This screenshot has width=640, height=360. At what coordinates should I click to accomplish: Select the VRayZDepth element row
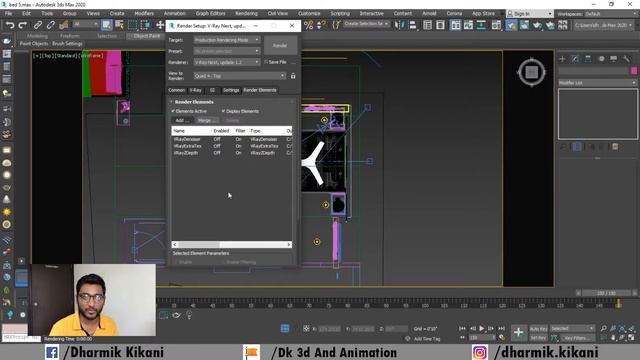(x=231, y=153)
